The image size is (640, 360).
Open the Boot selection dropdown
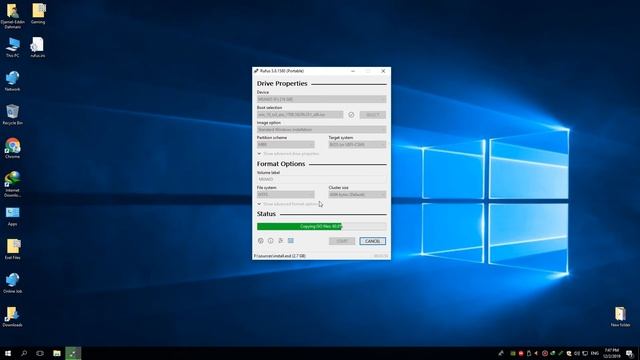(x=300, y=115)
